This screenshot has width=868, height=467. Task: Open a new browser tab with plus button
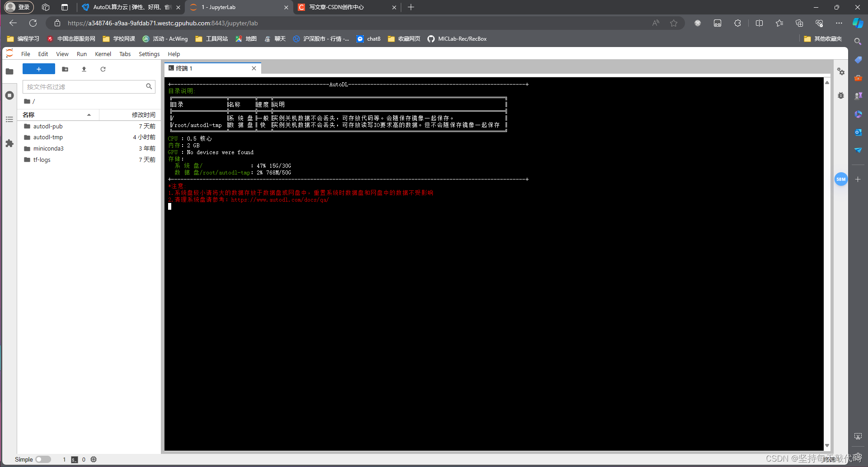[x=411, y=7]
